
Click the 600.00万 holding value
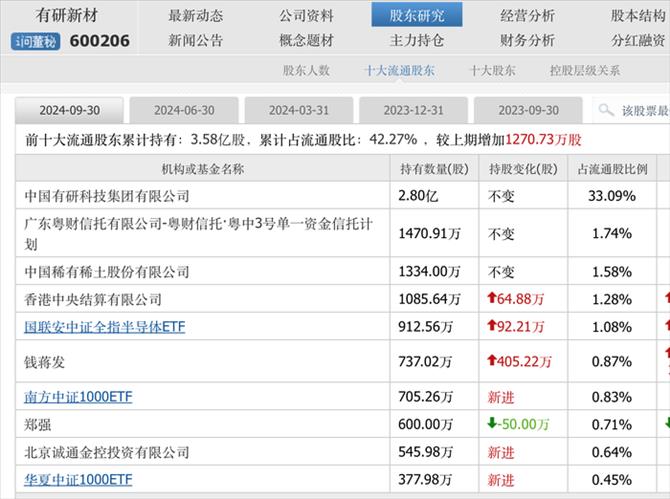click(x=425, y=424)
